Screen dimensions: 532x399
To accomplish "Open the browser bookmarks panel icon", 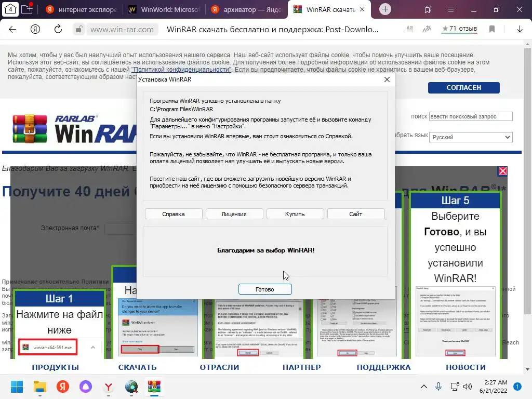I will (x=428, y=9).
